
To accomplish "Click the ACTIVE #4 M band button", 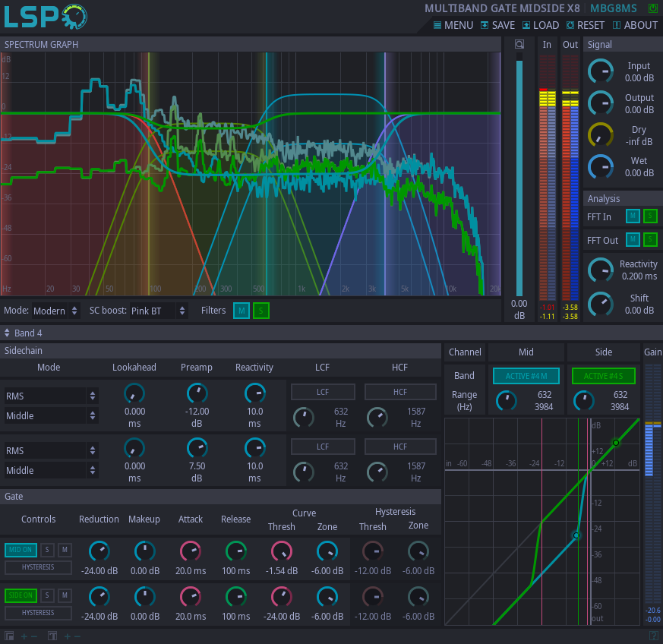I will [x=526, y=376].
